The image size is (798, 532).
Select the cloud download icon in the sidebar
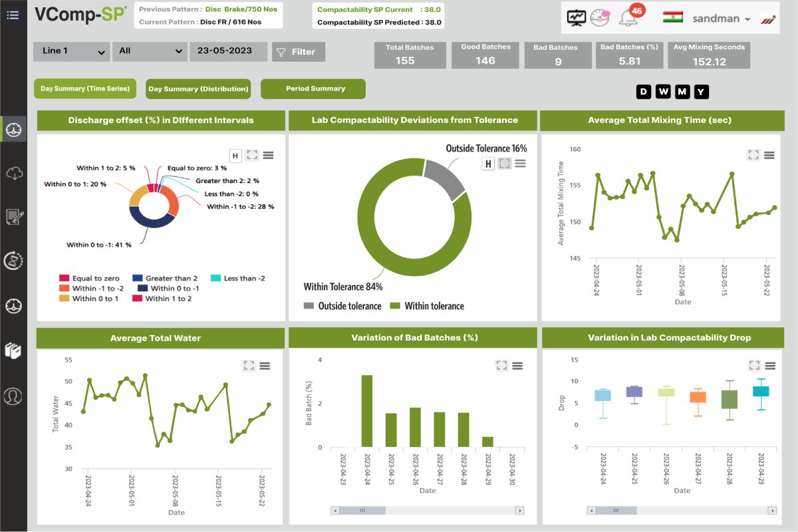click(x=13, y=174)
